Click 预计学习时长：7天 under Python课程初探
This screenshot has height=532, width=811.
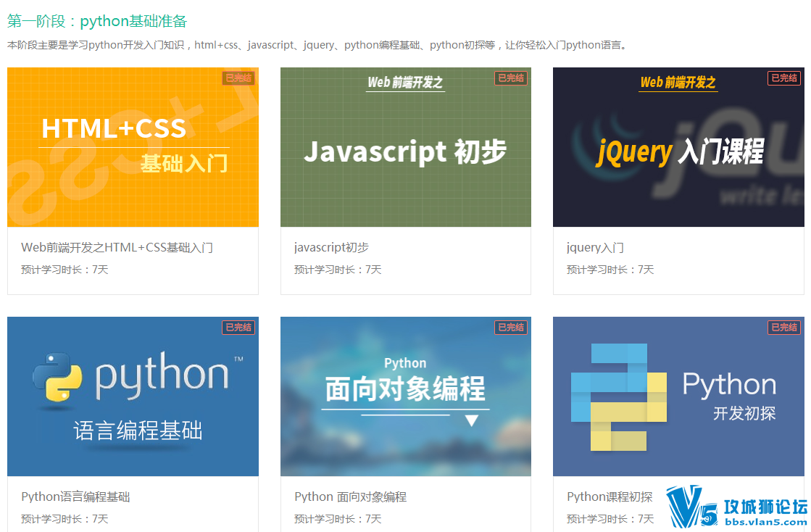[x=610, y=518]
